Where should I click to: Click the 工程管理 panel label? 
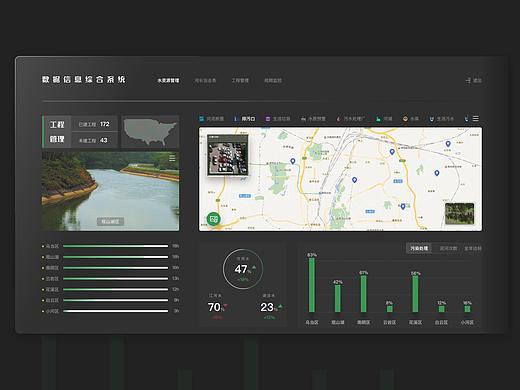pos(57,132)
